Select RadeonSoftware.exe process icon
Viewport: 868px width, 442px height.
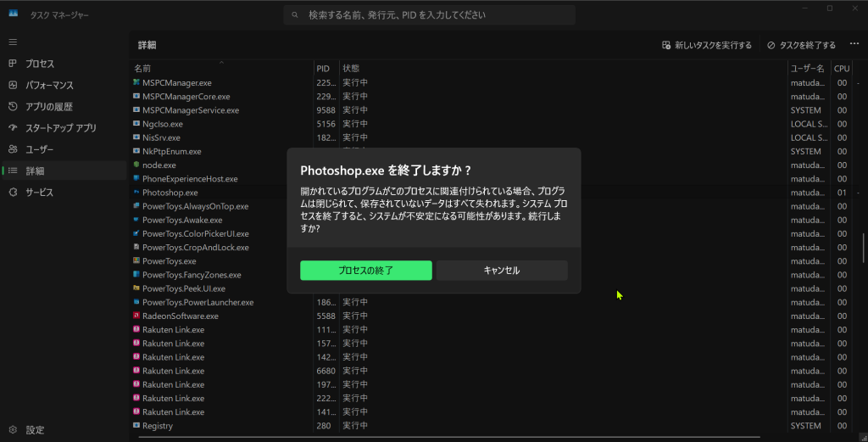tap(136, 316)
